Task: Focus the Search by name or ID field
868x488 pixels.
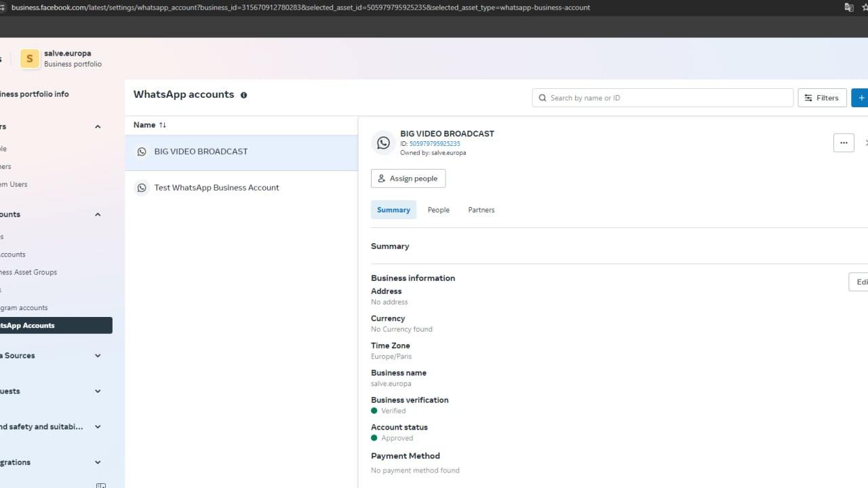Action: pyautogui.click(x=663, y=98)
